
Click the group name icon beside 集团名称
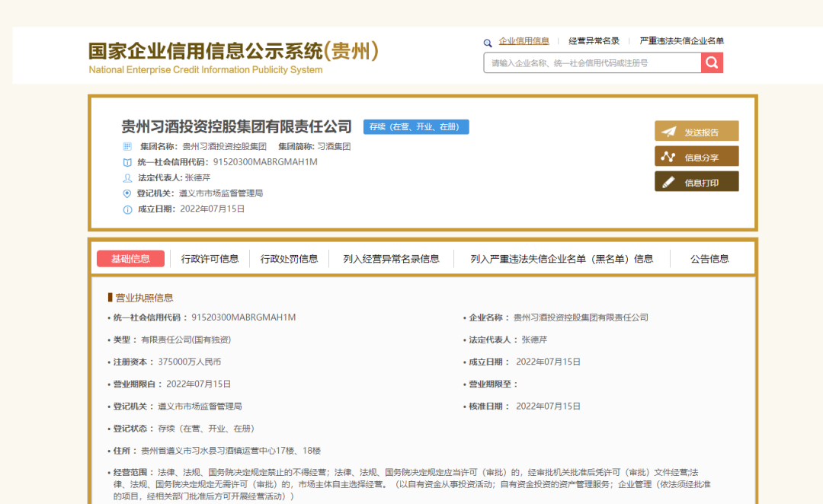pyautogui.click(x=127, y=146)
